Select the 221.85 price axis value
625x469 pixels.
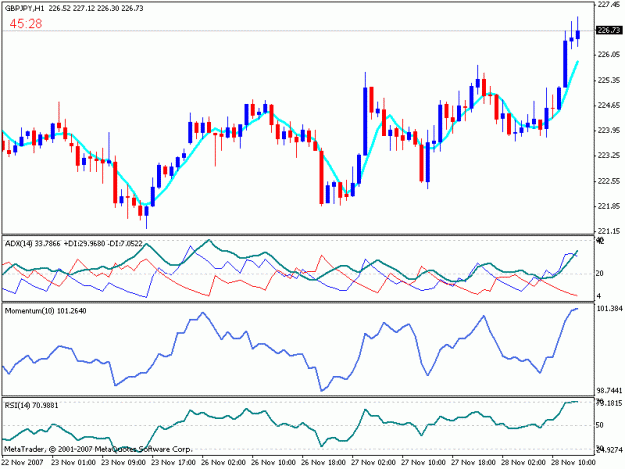(x=609, y=206)
